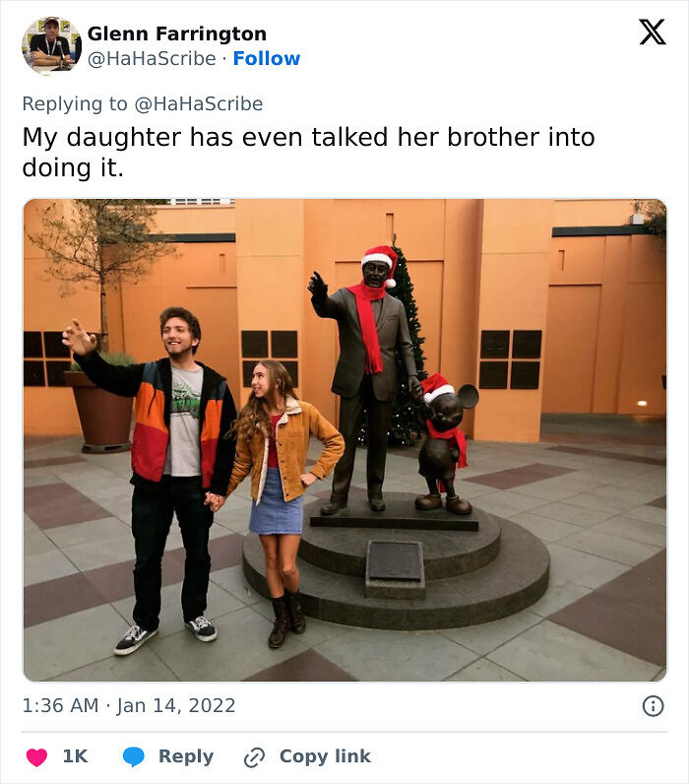Click the blue reply speech bubble icon
This screenshot has width=689, height=784.
pyautogui.click(x=134, y=757)
